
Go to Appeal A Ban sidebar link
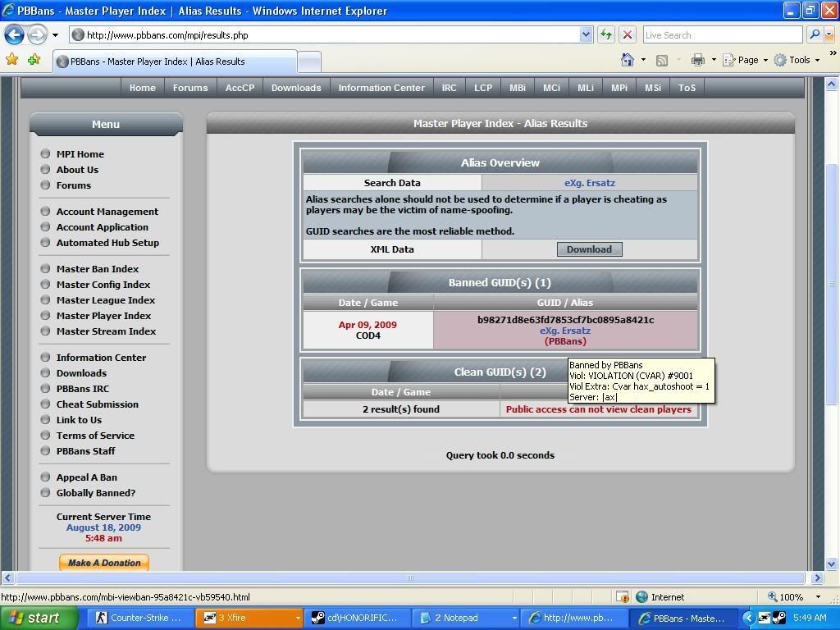point(87,477)
